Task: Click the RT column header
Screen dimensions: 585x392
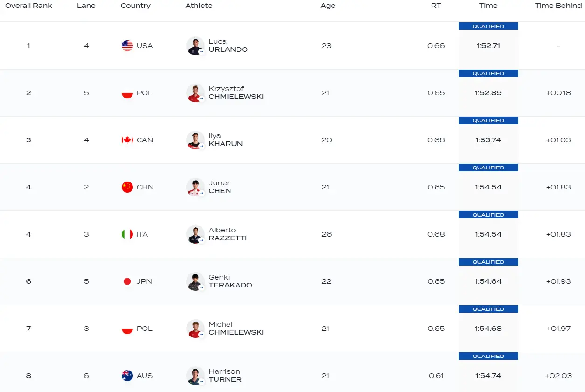Action: click(436, 6)
